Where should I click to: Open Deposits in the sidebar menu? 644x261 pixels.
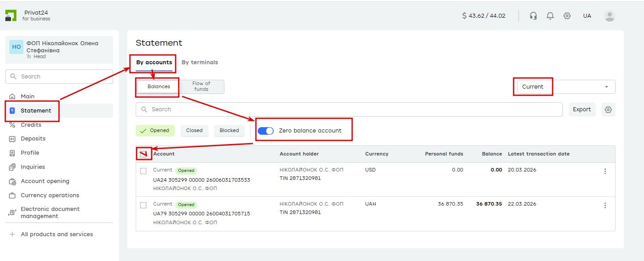[x=33, y=139]
